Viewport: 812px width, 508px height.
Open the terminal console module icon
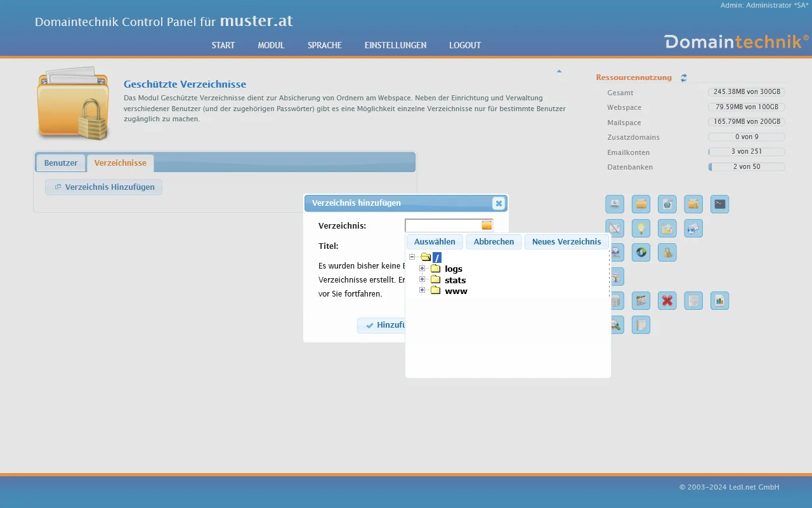pyautogui.click(x=719, y=204)
